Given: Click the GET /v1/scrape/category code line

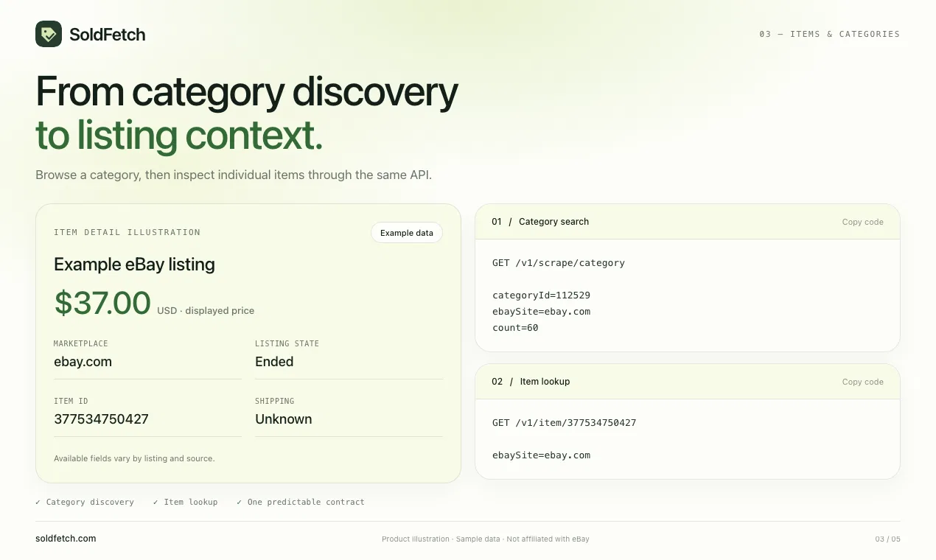Looking at the screenshot, I should (x=559, y=263).
